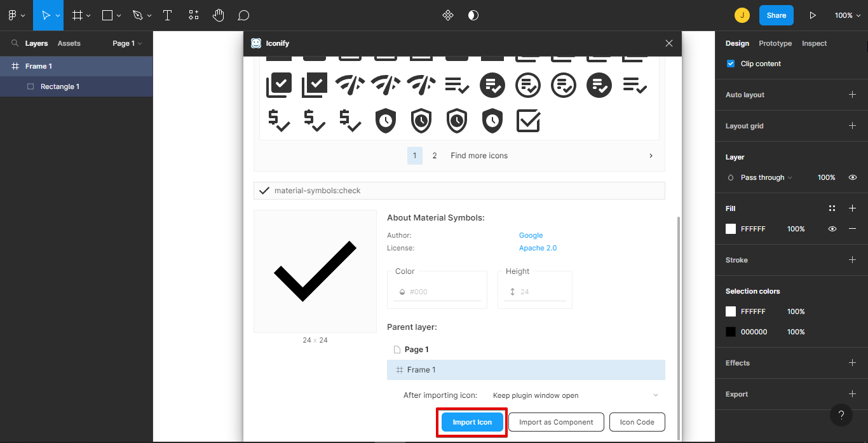The image size is (868, 443).
Task: Switch to the Assets tab
Action: (x=69, y=43)
